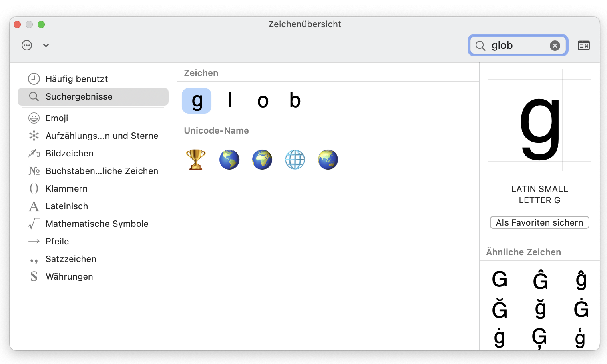Switch to Häufig benutzt section
Screen dimensions: 607x364
77,79
